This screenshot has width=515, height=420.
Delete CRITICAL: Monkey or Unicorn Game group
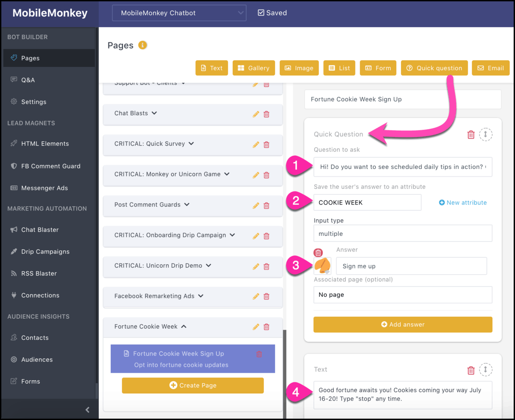click(x=267, y=175)
